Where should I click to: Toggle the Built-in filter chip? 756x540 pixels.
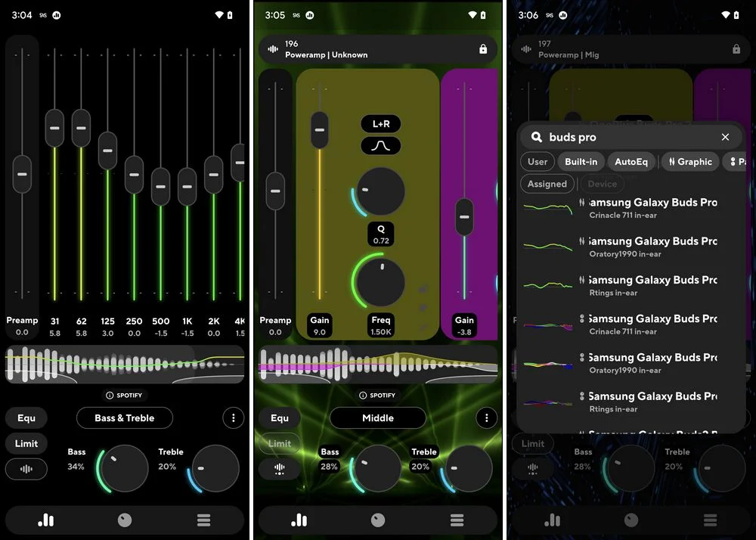pos(581,162)
